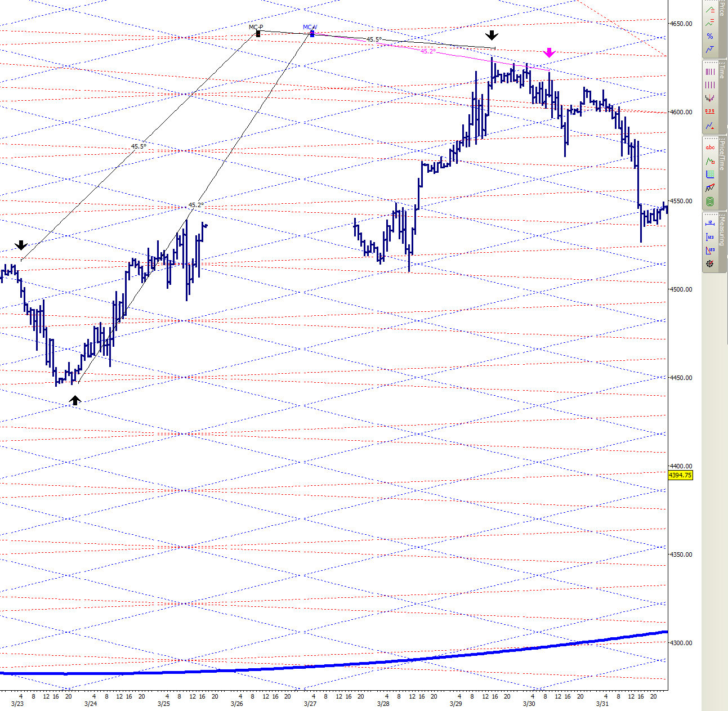728x711 pixels.
Task: Click the yellow 4394.75 price label
Action: click(680, 475)
